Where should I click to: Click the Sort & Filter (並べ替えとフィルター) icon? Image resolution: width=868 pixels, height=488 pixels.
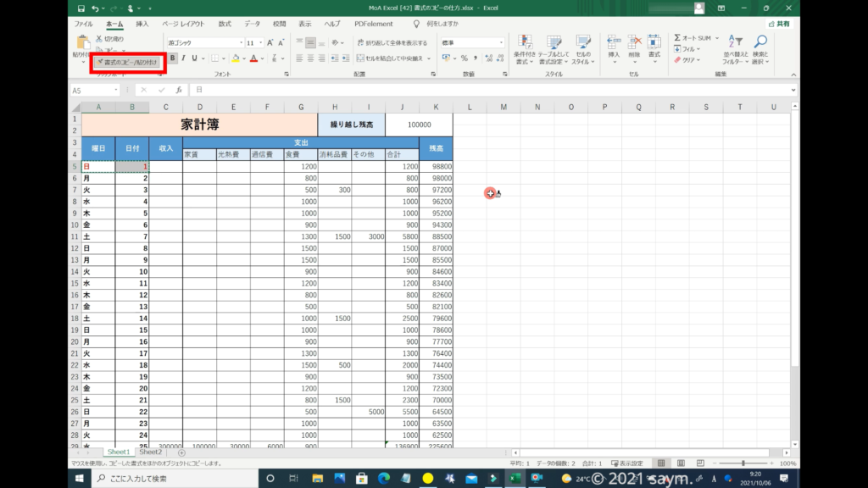tap(734, 44)
